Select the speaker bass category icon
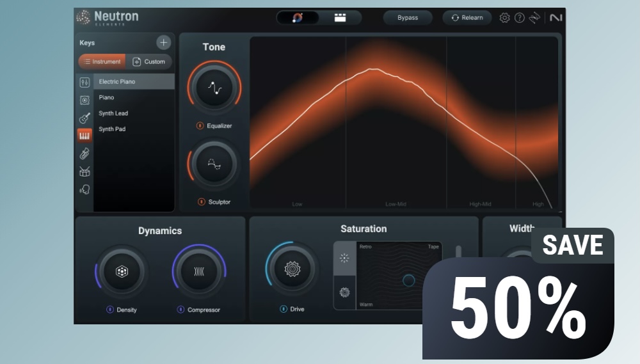This screenshot has height=364, width=640. 84,100
